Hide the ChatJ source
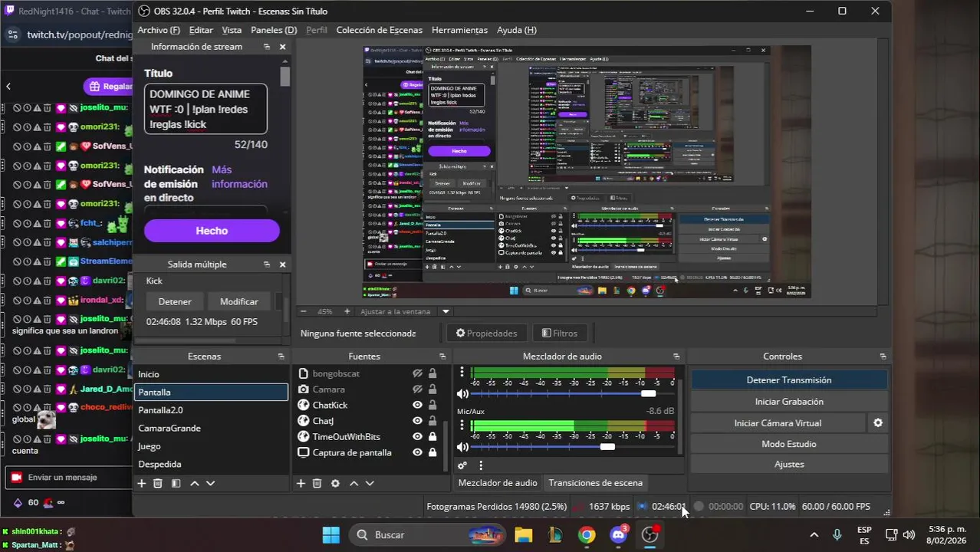Screen dimensions: 980x552 point(417,421)
